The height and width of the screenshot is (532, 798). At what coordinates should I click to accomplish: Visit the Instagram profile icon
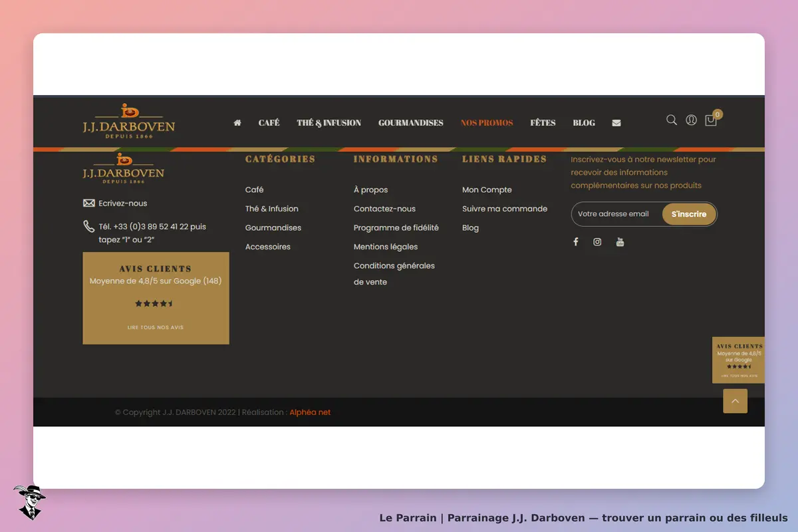coord(597,242)
